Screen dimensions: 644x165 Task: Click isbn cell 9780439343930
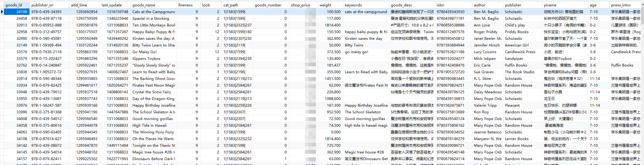pyautogui.click(x=454, y=12)
